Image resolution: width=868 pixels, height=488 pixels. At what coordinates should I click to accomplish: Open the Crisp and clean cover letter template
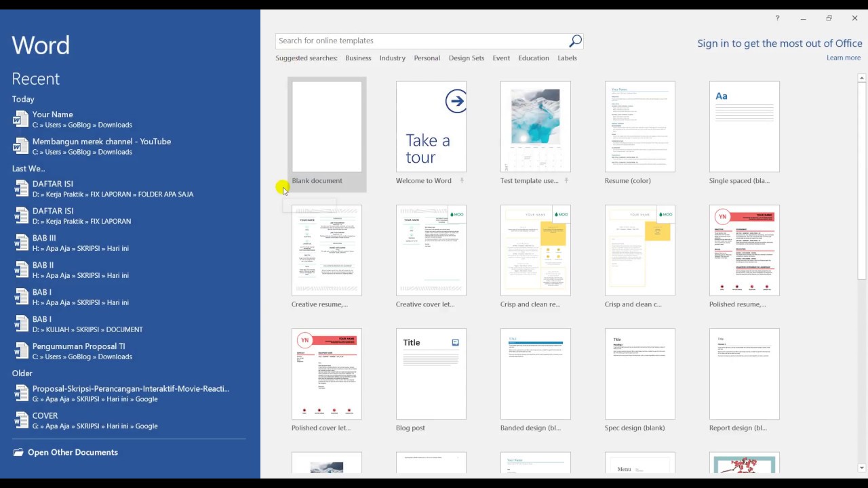coord(640,250)
